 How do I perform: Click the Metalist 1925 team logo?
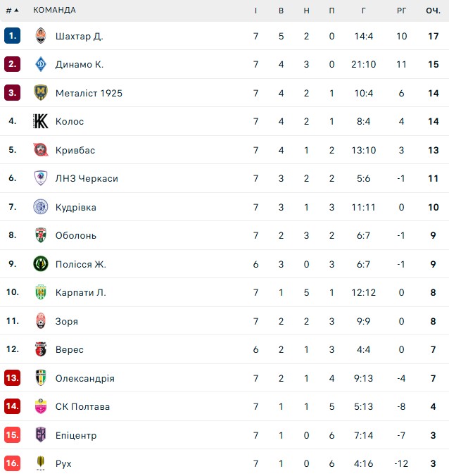(41, 93)
